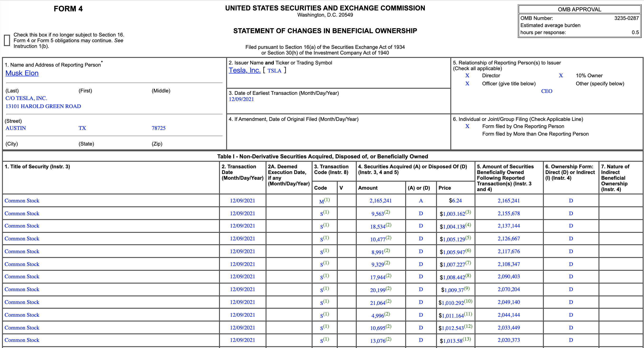Click the $6.24 price cell
This screenshot has width=644, height=348.
tap(455, 201)
